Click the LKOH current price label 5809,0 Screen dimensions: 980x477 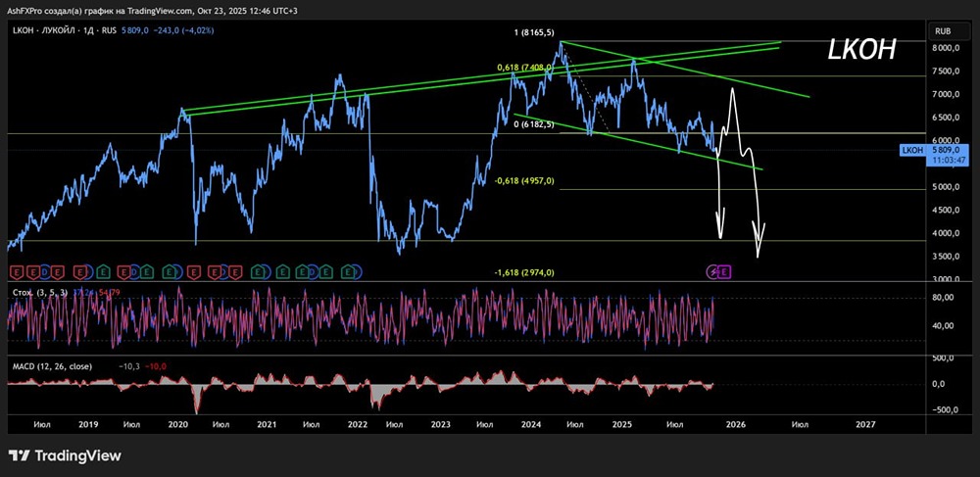(943, 150)
